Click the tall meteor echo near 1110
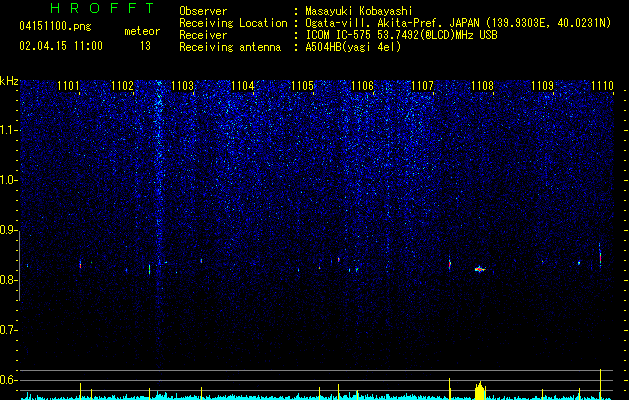Viewport: 629px width, 400px height. (x=600, y=256)
